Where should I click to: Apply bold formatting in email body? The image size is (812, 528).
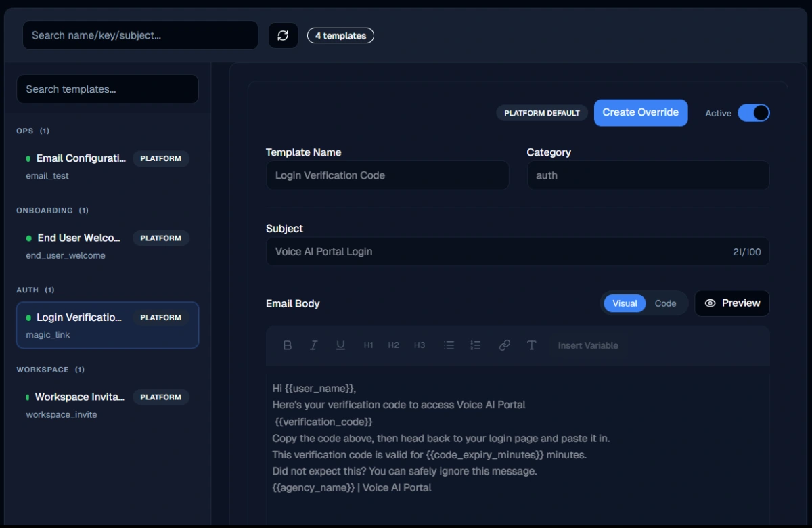click(x=288, y=345)
